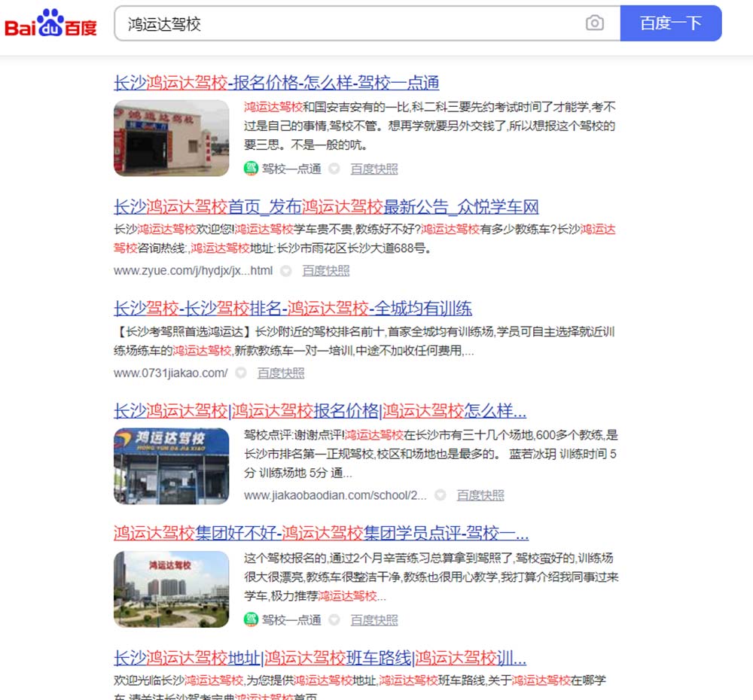The width and height of the screenshot is (753, 700).
Task: Open the 鸿运达驾校集团好不好 result title
Action: coord(321,534)
